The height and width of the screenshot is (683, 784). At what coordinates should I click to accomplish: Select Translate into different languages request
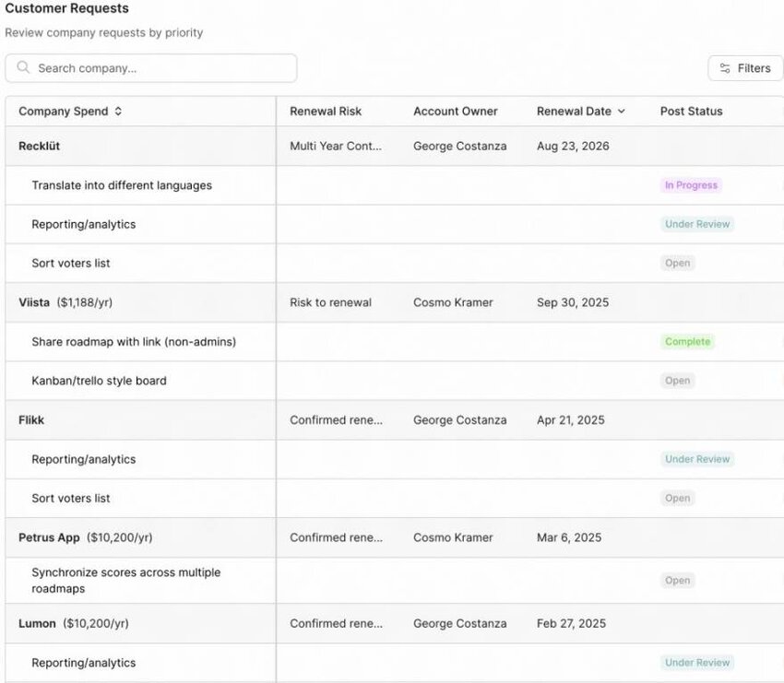point(122,185)
